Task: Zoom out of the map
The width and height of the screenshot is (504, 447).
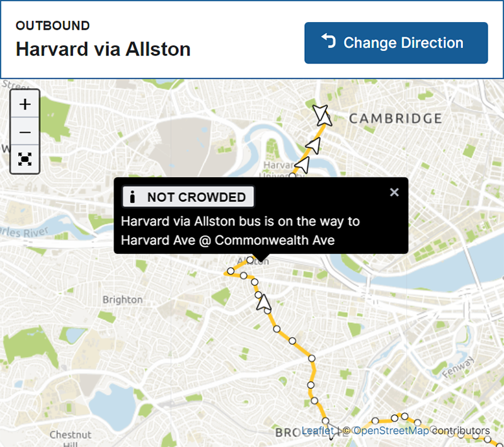Action: 25,132
